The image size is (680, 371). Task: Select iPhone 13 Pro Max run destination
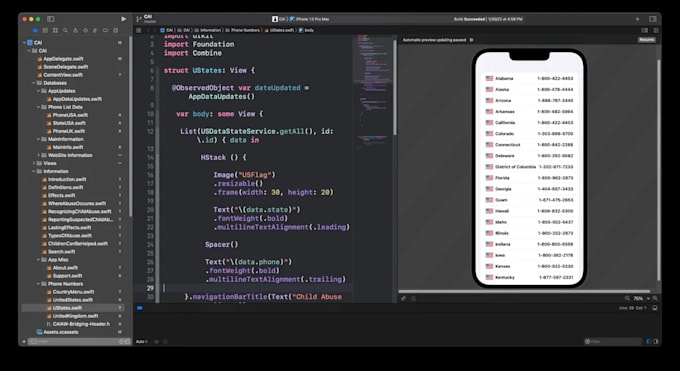point(309,19)
